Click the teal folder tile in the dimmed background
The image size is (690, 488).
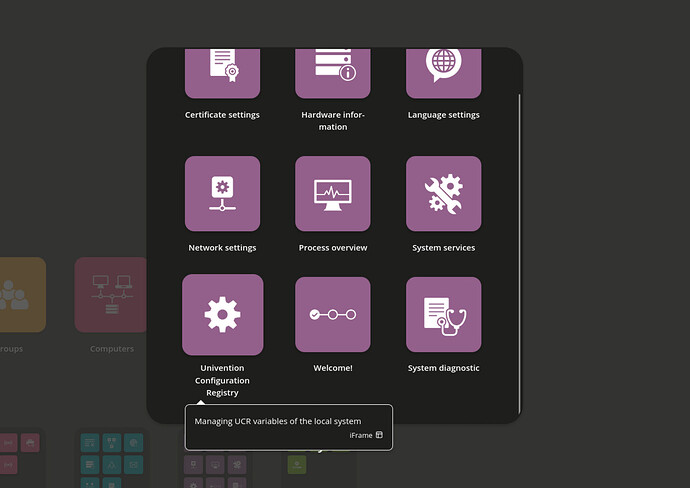[112, 459]
